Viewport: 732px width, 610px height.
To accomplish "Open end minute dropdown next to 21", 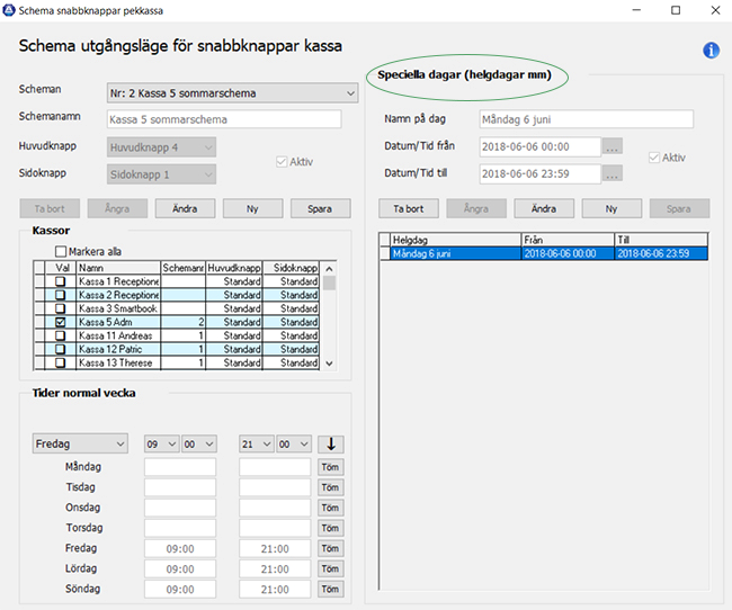I will tap(294, 444).
